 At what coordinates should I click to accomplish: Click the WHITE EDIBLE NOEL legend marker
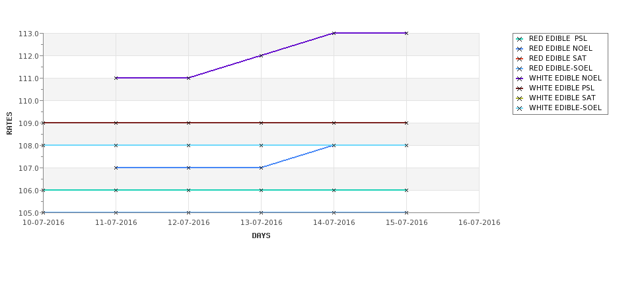pos(520,79)
